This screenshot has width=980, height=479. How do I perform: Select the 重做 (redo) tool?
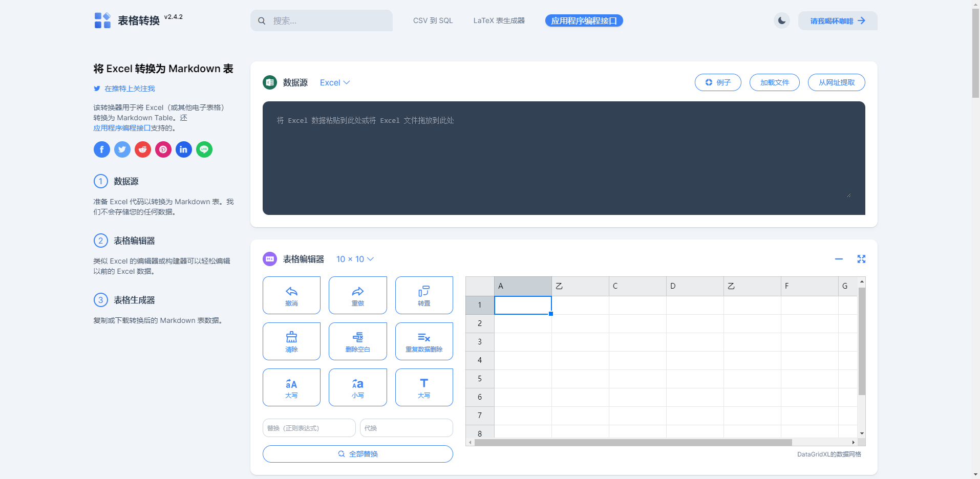coord(357,295)
